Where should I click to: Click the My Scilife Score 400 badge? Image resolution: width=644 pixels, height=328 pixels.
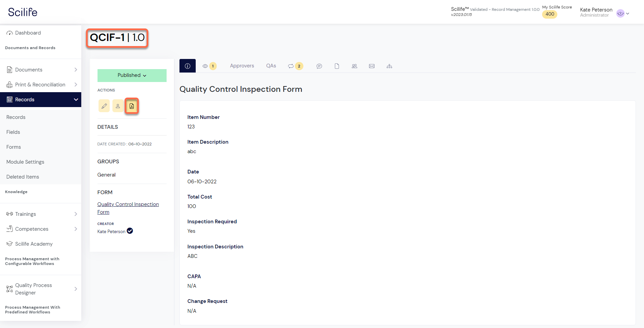click(x=550, y=14)
